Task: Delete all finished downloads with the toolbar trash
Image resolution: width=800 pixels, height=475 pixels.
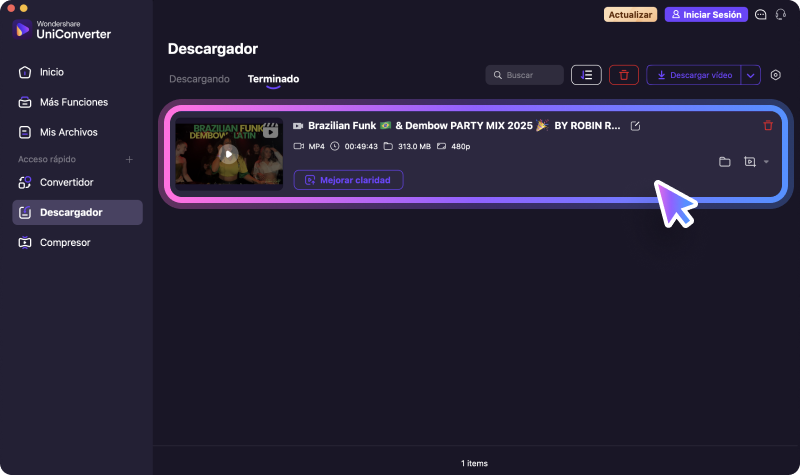Action: pyautogui.click(x=624, y=75)
